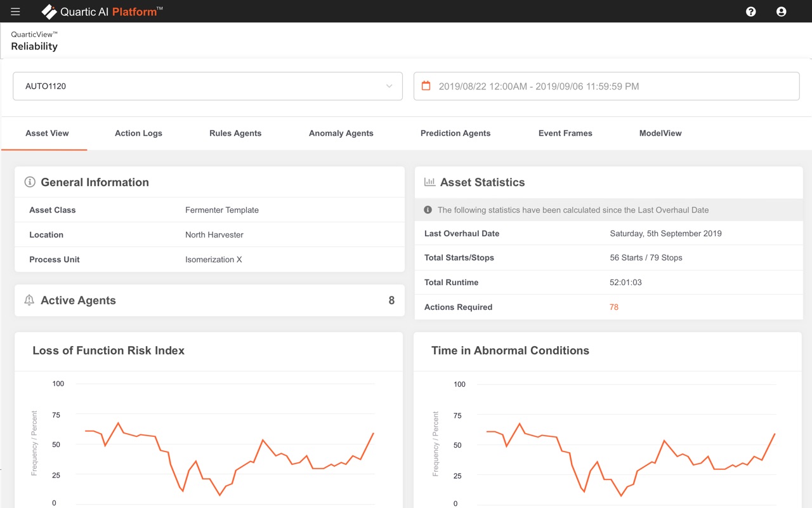Open the date range picker field
This screenshot has height=508, width=812.
click(x=606, y=86)
